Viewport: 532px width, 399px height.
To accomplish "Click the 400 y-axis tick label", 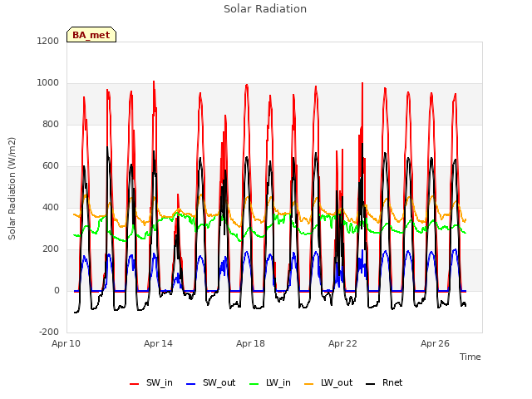I will 51,207.
